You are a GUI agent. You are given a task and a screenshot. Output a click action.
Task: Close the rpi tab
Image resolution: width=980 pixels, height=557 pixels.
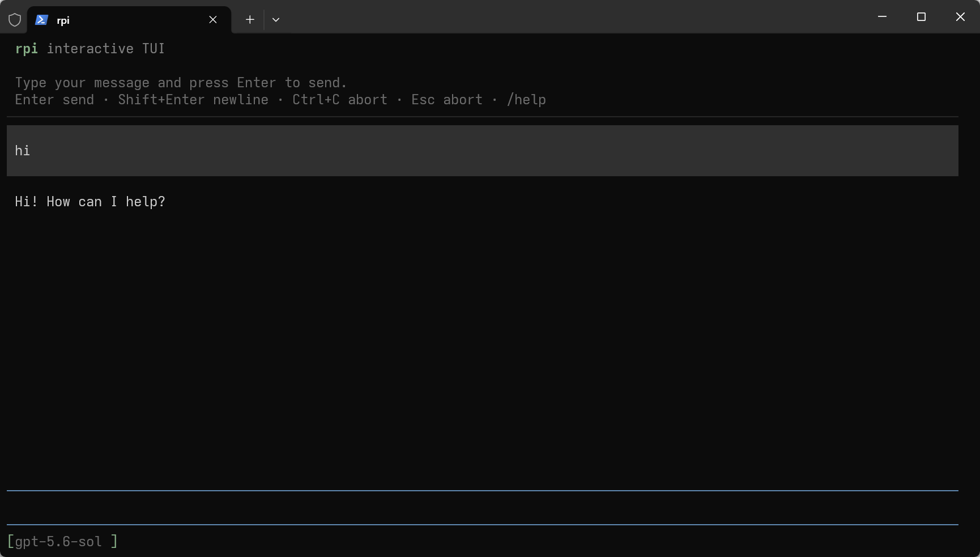coord(213,20)
